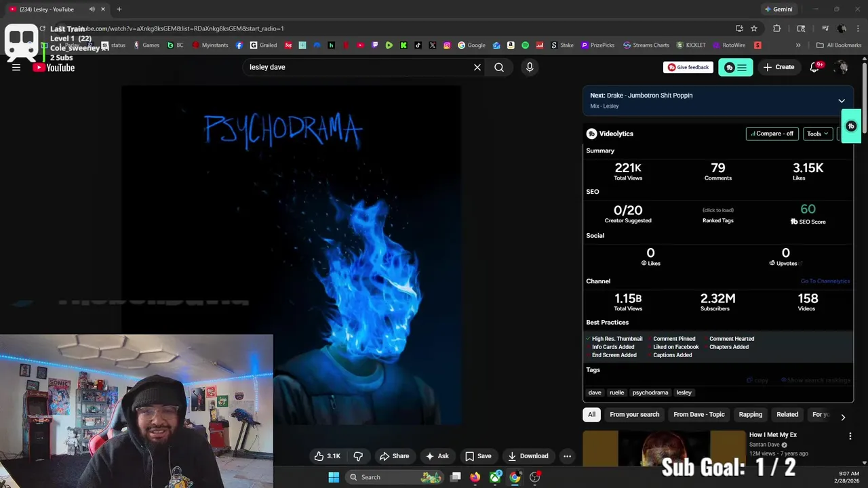Click the psychodrama tag
This screenshot has height=488, width=868.
pyautogui.click(x=650, y=392)
